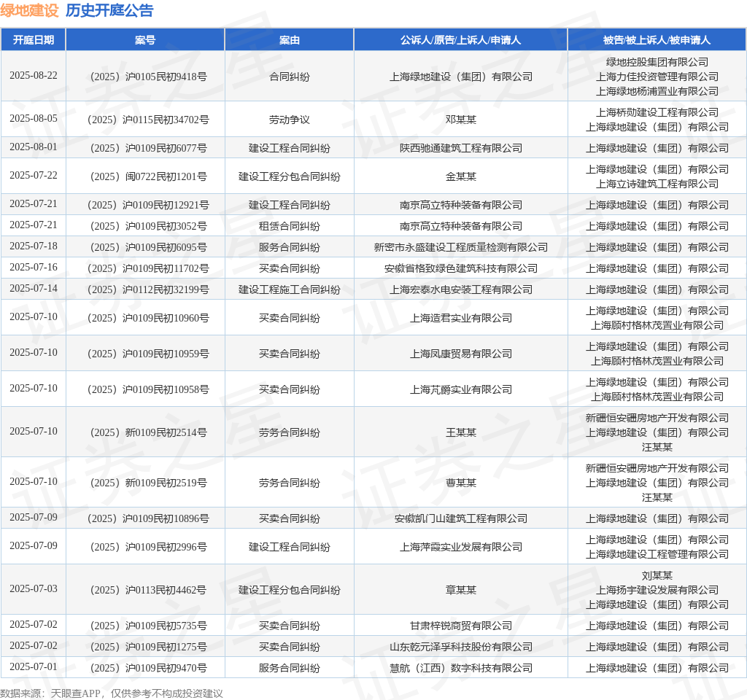The width and height of the screenshot is (747, 700).
Task: Click the date 2025-07-18
Action: (x=34, y=246)
